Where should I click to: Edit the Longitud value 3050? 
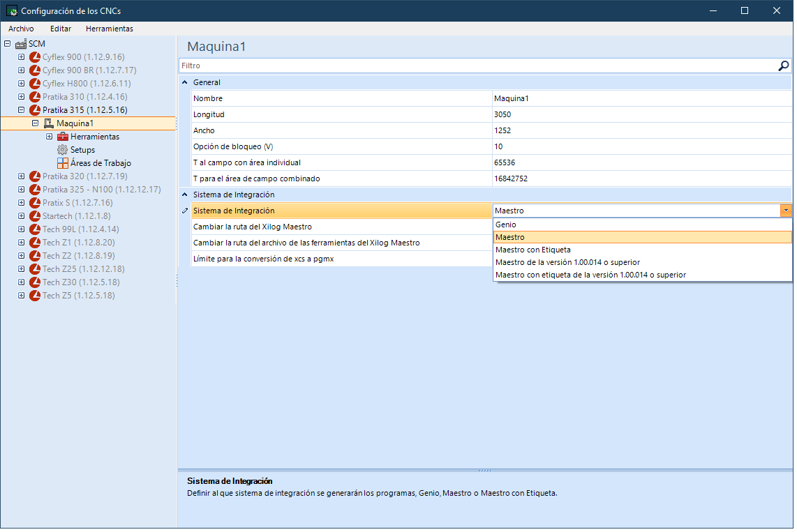[641, 115]
